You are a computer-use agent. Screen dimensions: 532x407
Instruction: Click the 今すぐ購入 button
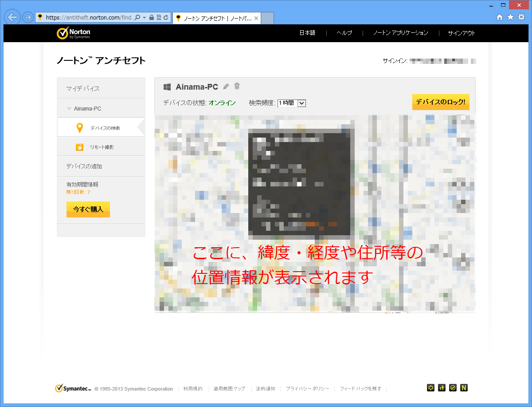point(88,209)
